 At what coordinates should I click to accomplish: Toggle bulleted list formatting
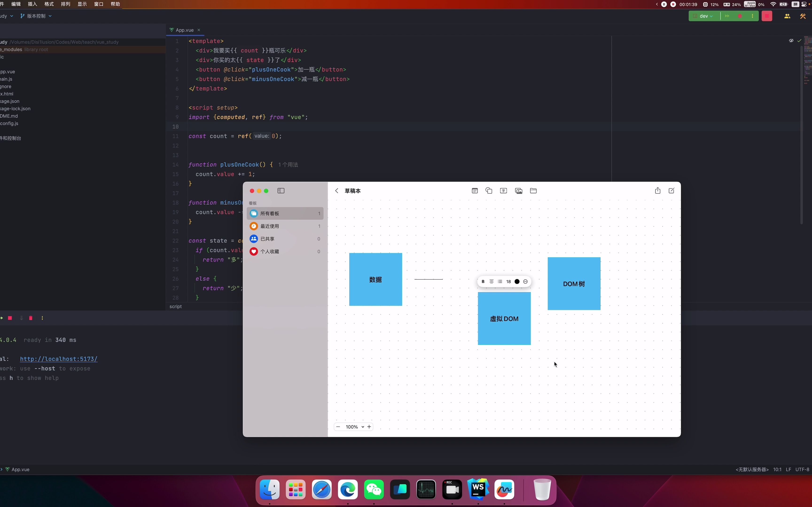coord(500,281)
